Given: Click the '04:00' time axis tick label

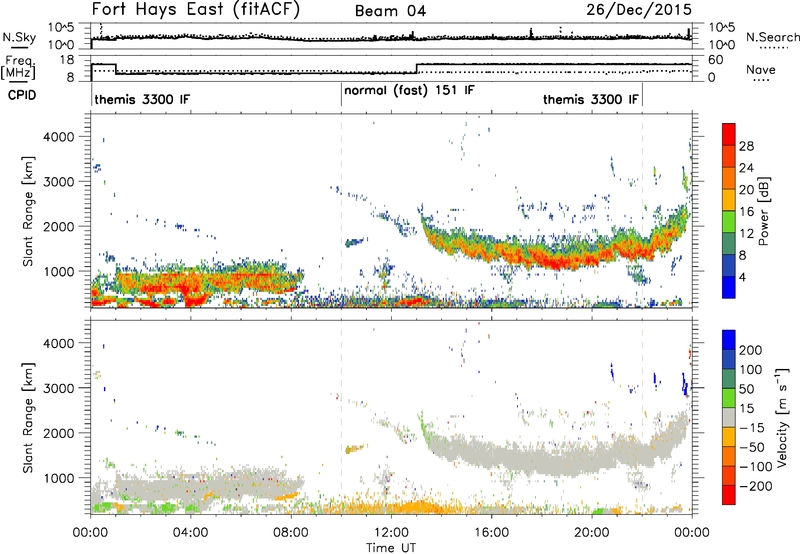Looking at the screenshot, I should point(190,533).
